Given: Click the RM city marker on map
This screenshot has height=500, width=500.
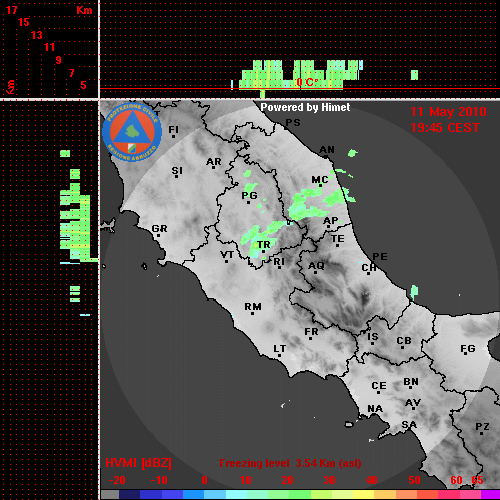Looking at the screenshot, I should point(252,313).
